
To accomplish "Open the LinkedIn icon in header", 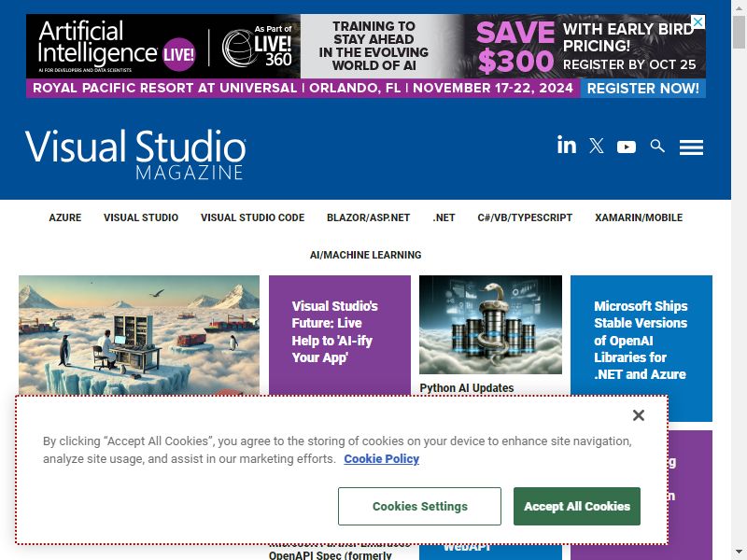I will coord(567,146).
